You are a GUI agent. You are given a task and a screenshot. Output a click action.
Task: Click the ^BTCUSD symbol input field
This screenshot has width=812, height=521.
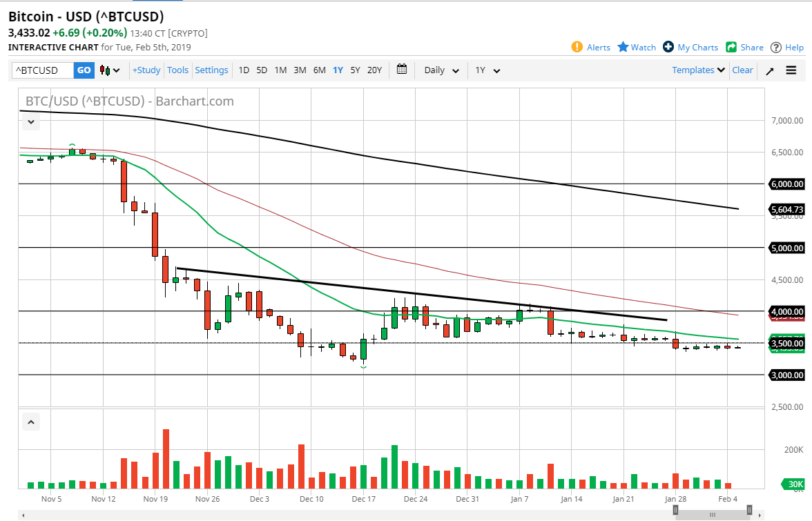coord(43,70)
